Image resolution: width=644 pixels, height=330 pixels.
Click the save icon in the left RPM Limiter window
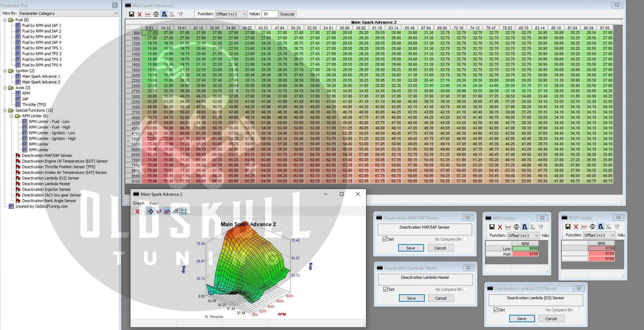pyautogui.click(x=492, y=227)
